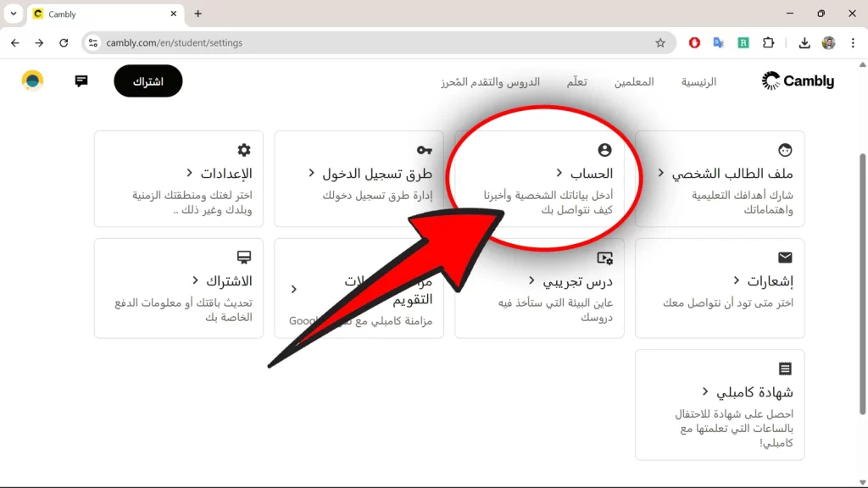This screenshot has height=488, width=868.
Task: Click the key icon on طرق تسجيل الدخول card
Action: 423,149
